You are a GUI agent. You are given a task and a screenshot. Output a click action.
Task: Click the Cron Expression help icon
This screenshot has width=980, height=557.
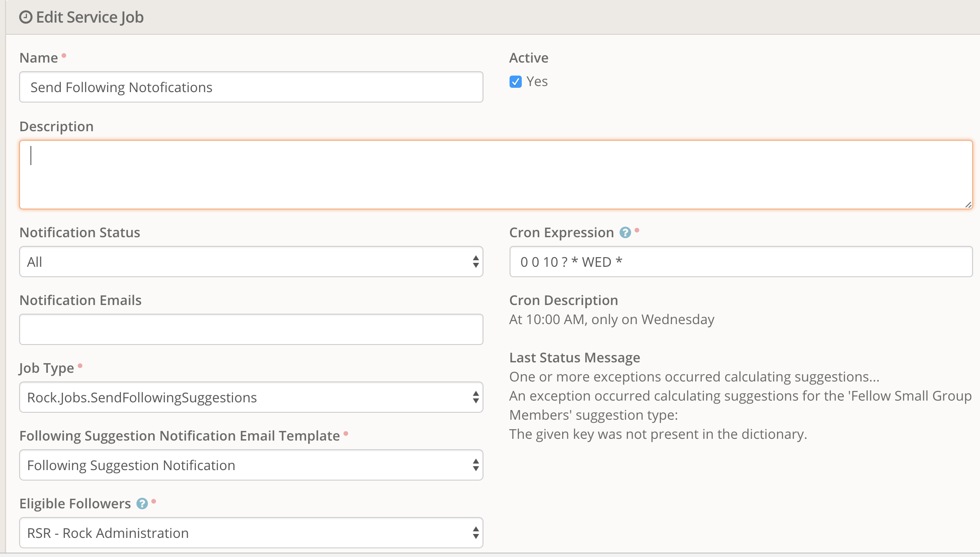point(625,233)
